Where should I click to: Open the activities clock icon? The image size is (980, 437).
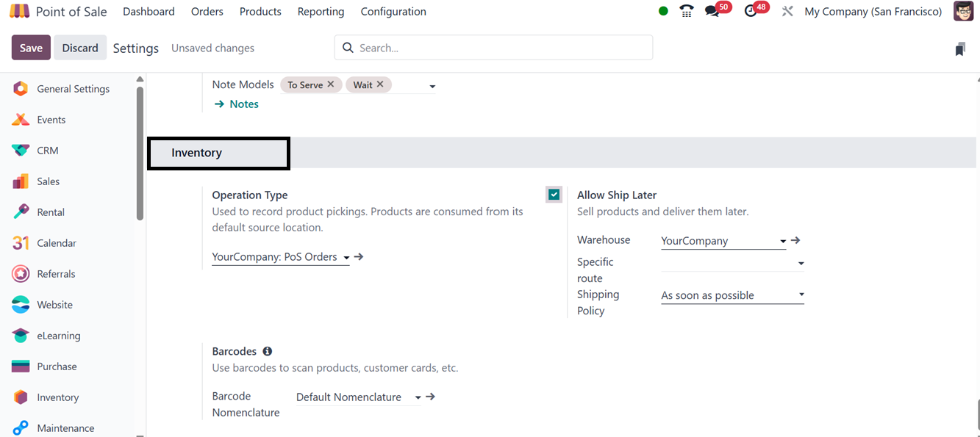click(751, 11)
